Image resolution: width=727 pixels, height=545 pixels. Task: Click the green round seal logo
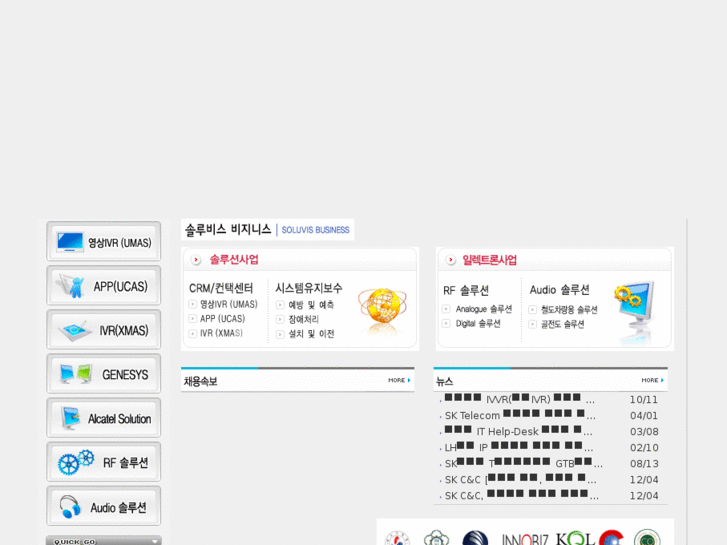[x=647, y=538]
